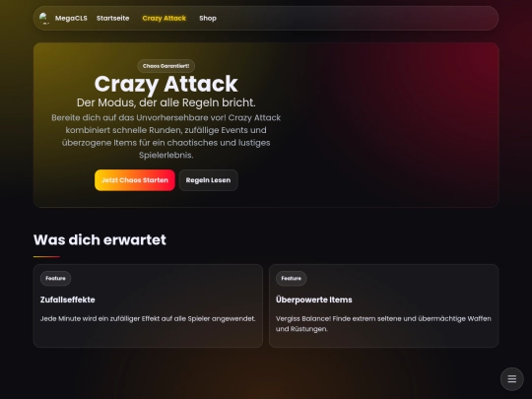Click the Jede Minute effect description
The height and width of the screenshot is (399, 532).
coord(148,318)
